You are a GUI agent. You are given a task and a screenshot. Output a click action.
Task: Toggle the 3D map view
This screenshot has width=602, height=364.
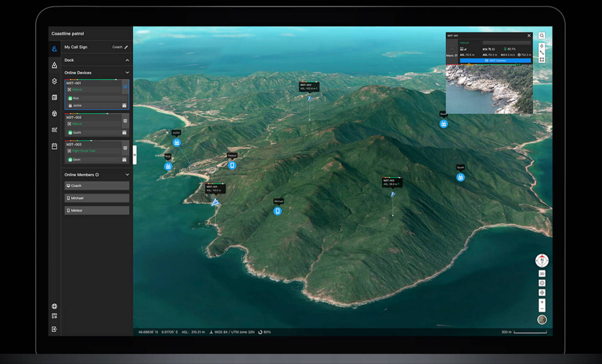(x=542, y=274)
